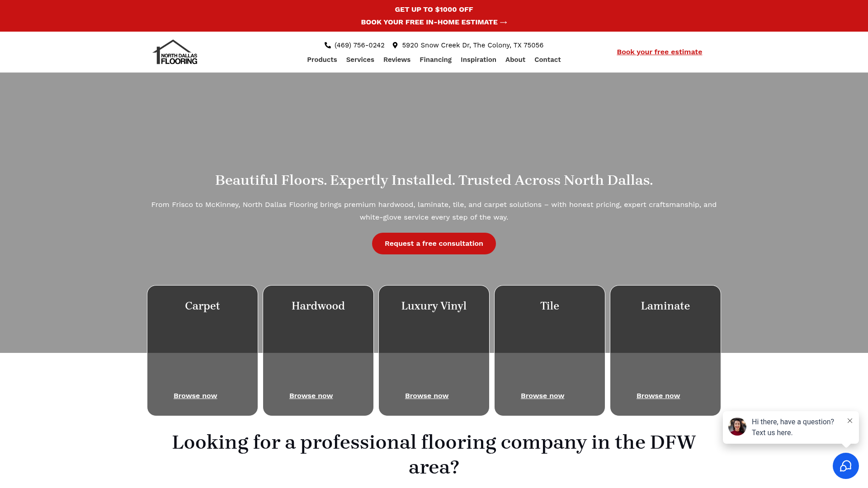This screenshot has height=488, width=868.
Task: Click Book your free estimate link
Action: click(x=659, y=52)
